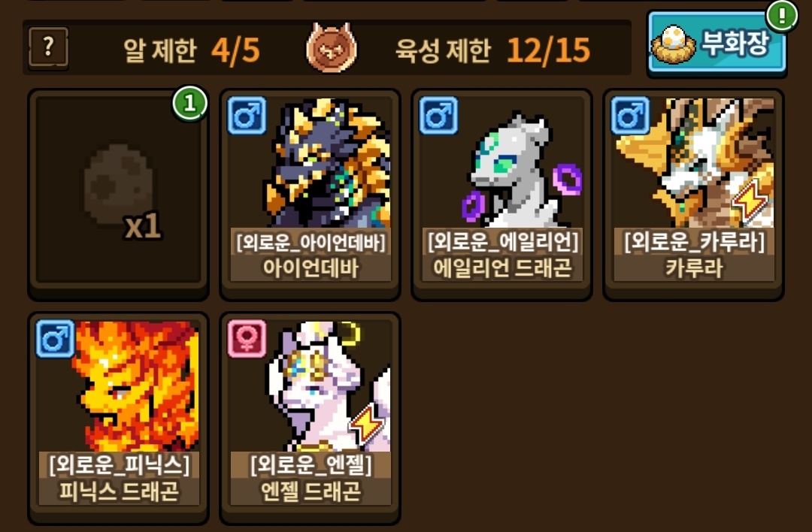Tap the 알 제한 4/5 counter

[192, 50]
